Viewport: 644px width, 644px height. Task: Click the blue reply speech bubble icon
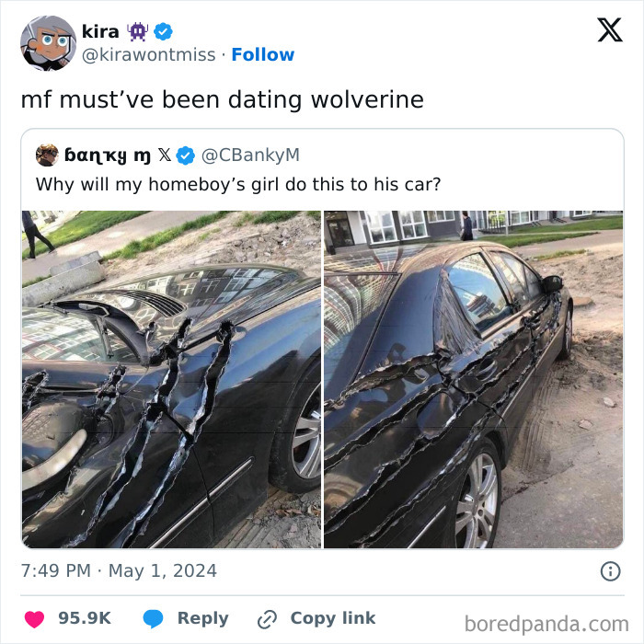pyautogui.click(x=154, y=618)
